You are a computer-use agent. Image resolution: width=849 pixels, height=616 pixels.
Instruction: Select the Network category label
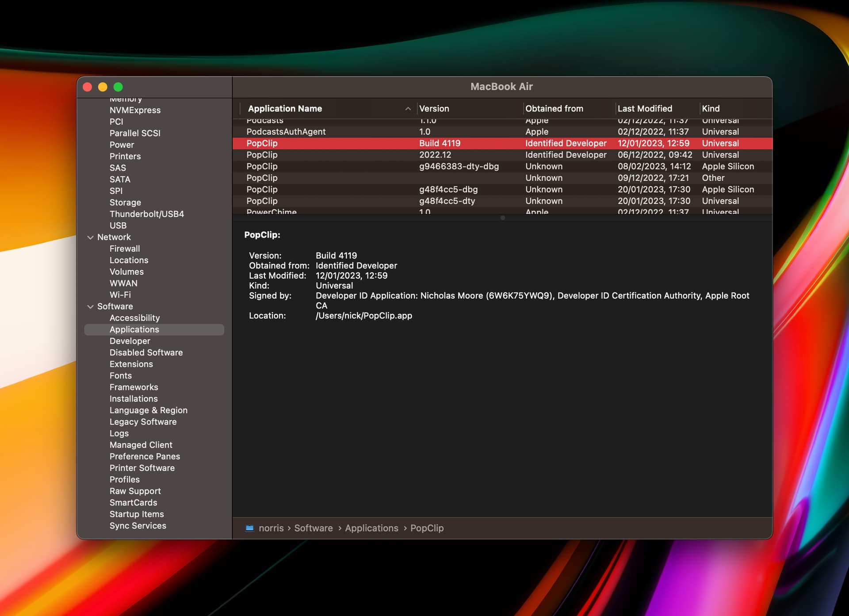click(114, 237)
